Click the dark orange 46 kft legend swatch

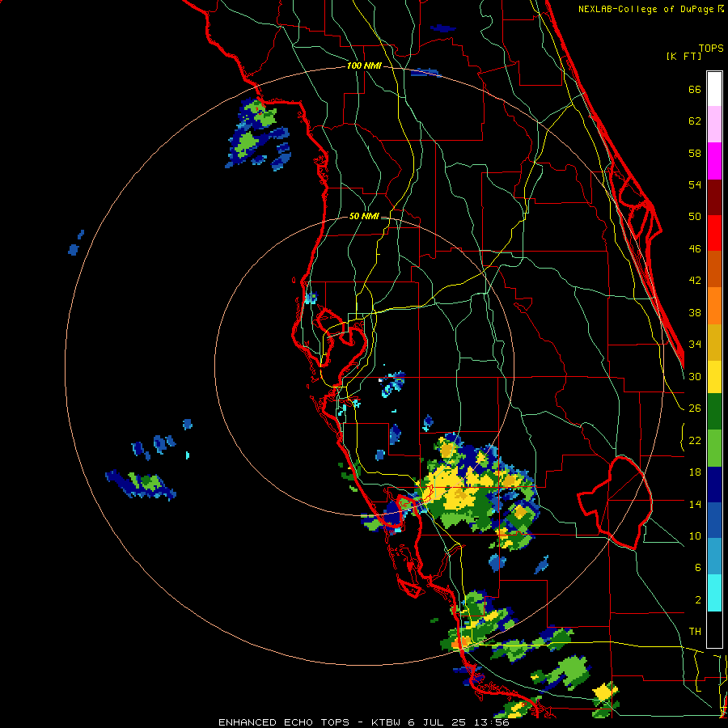(714, 269)
